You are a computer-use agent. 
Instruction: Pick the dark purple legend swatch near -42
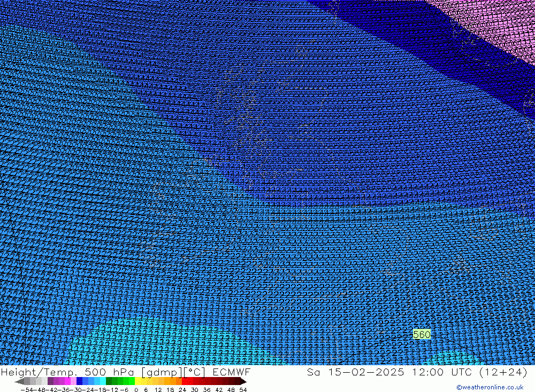pos(50,381)
